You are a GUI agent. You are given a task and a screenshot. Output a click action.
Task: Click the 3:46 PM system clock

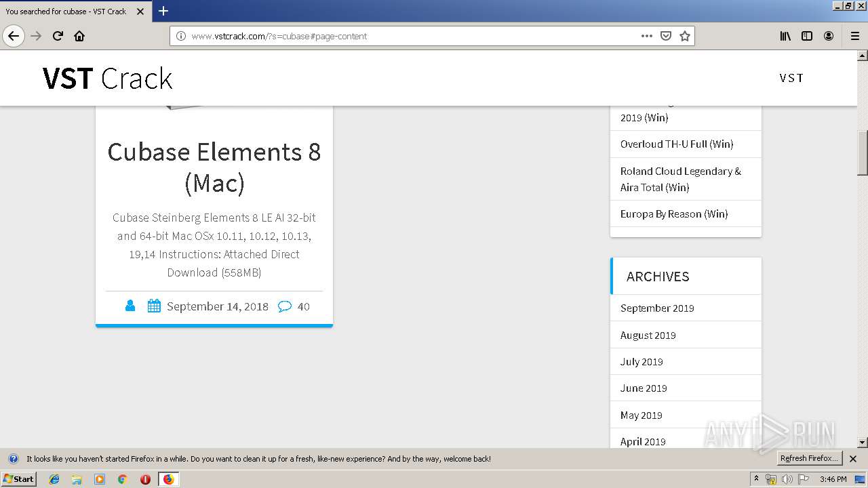pos(833,479)
